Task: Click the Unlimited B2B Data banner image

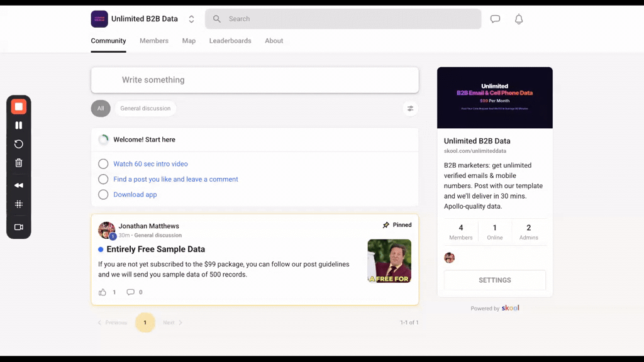Action: (495, 97)
